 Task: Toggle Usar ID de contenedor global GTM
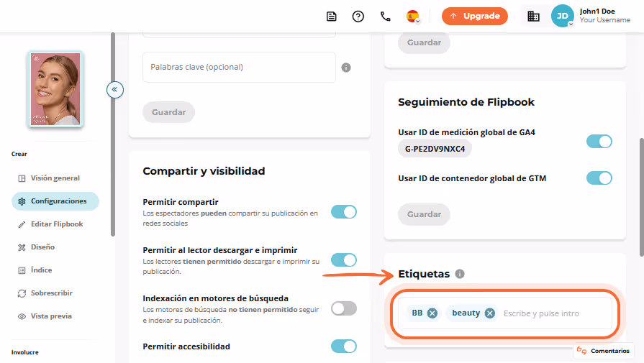pos(599,178)
